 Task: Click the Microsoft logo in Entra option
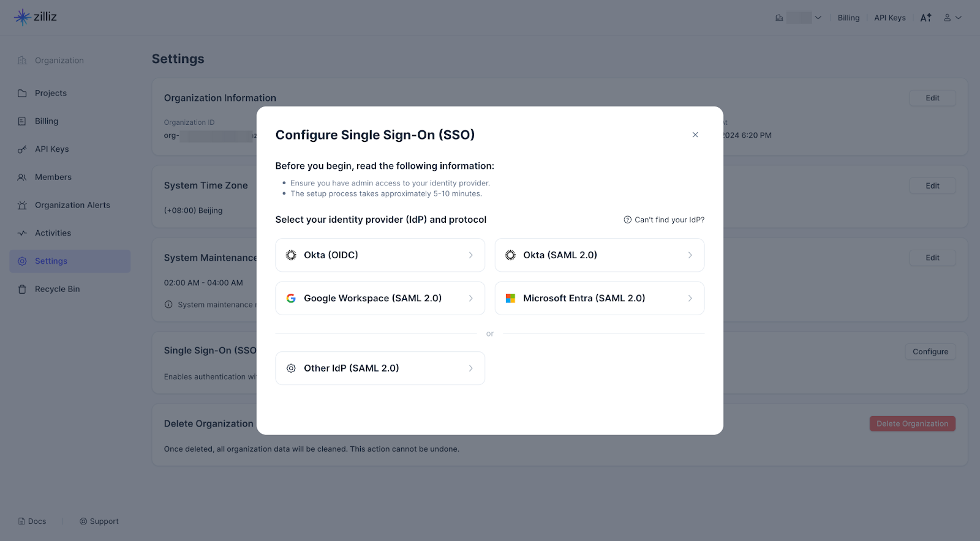[x=510, y=299]
